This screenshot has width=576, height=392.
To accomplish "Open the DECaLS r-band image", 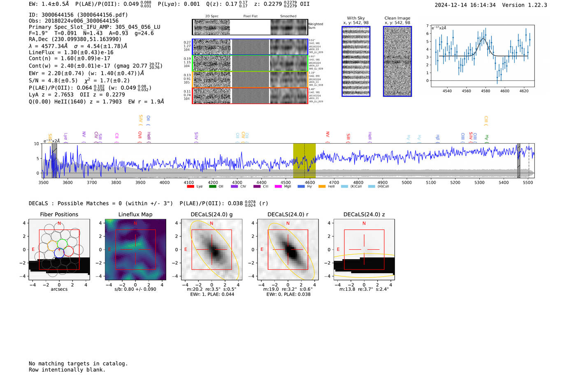I will click(x=288, y=250).
